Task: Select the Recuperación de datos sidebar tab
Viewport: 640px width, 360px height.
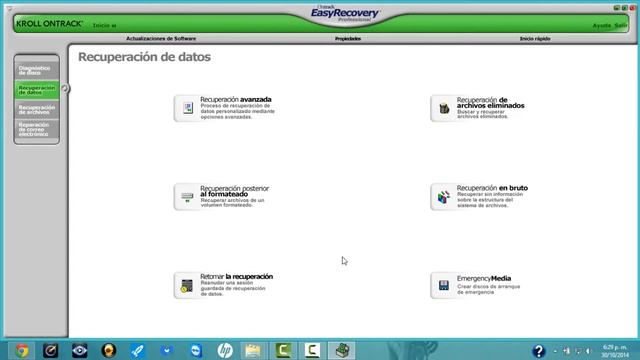Action: pos(36,90)
